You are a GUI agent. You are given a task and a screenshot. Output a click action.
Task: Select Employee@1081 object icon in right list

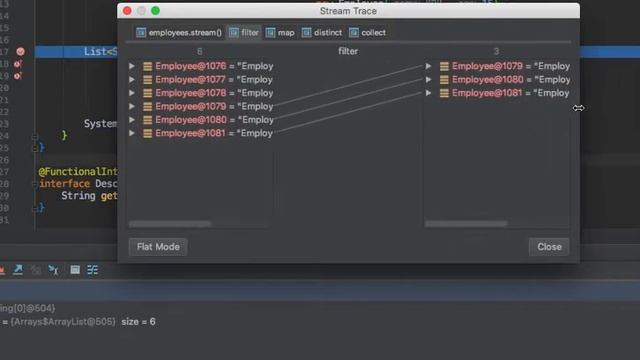click(x=444, y=93)
